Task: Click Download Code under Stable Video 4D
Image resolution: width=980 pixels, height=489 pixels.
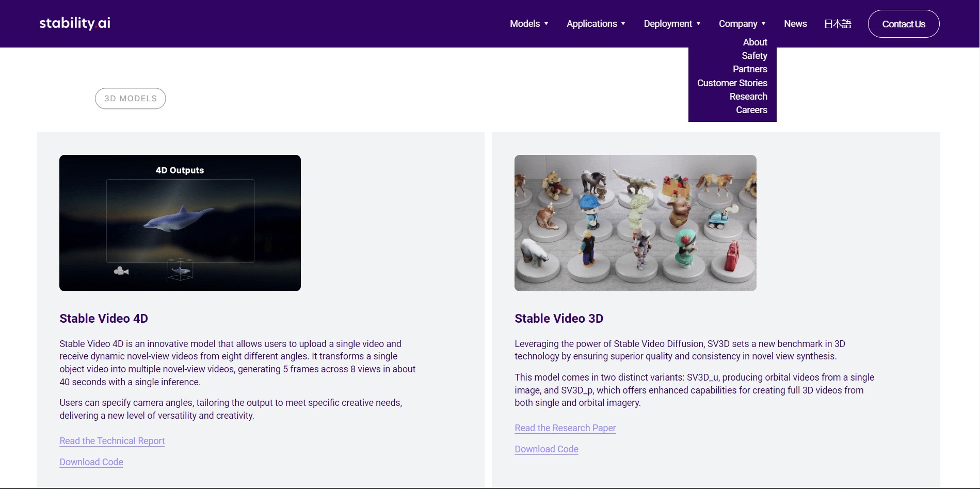Action: pos(91,462)
